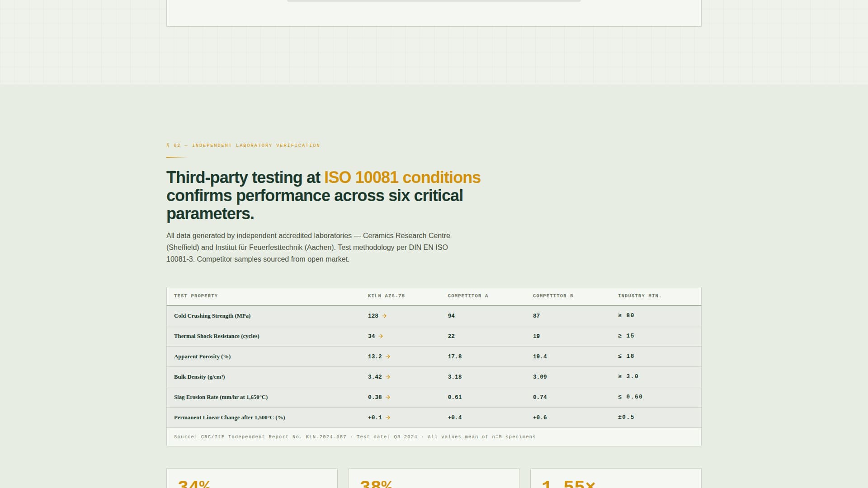Sort the table by KILN AZS-75 column
Image resolution: width=868 pixels, height=488 pixels.
(386, 296)
